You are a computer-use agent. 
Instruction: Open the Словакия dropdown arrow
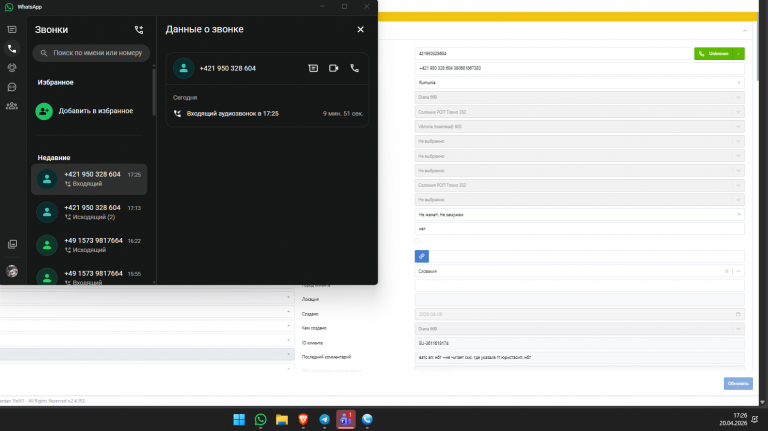coord(739,271)
